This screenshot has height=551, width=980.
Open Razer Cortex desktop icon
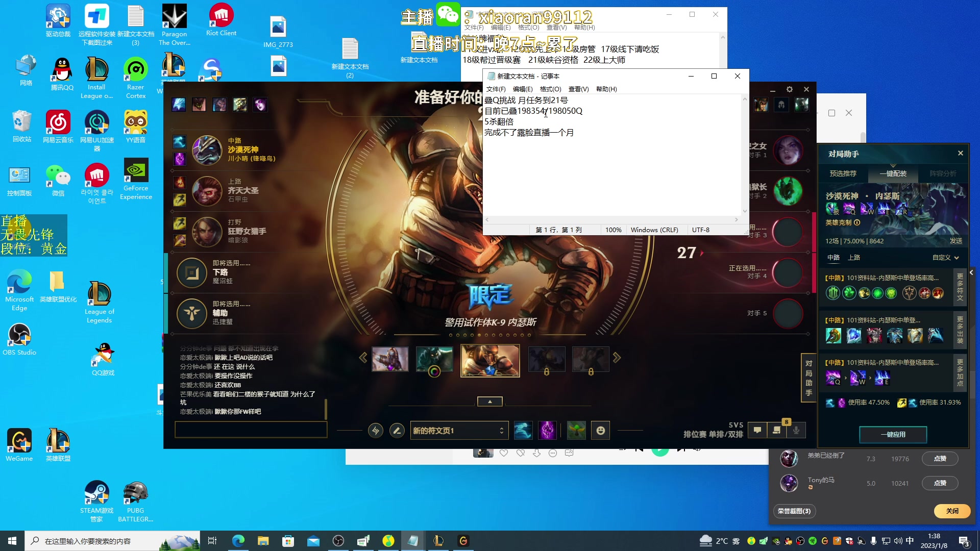pyautogui.click(x=136, y=78)
